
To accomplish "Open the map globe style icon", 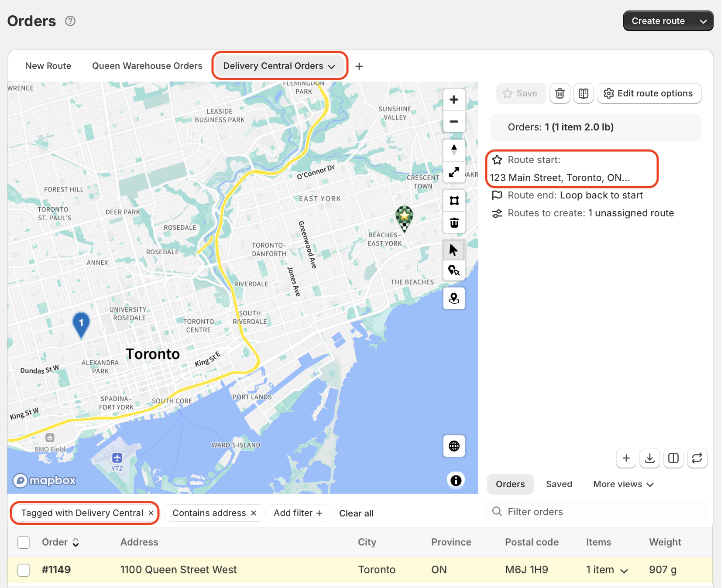I will (x=454, y=446).
